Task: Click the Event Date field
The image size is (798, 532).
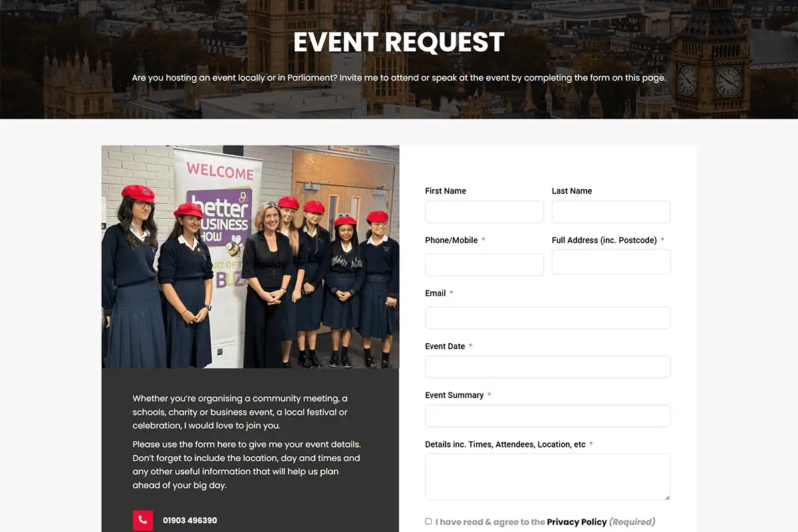Action: coord(548,367)
